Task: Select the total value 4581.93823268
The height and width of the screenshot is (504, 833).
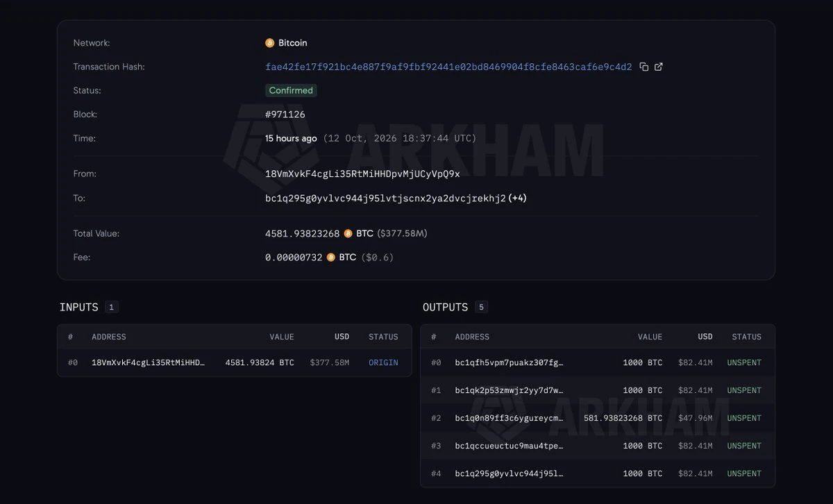Action: pos(303,234)
